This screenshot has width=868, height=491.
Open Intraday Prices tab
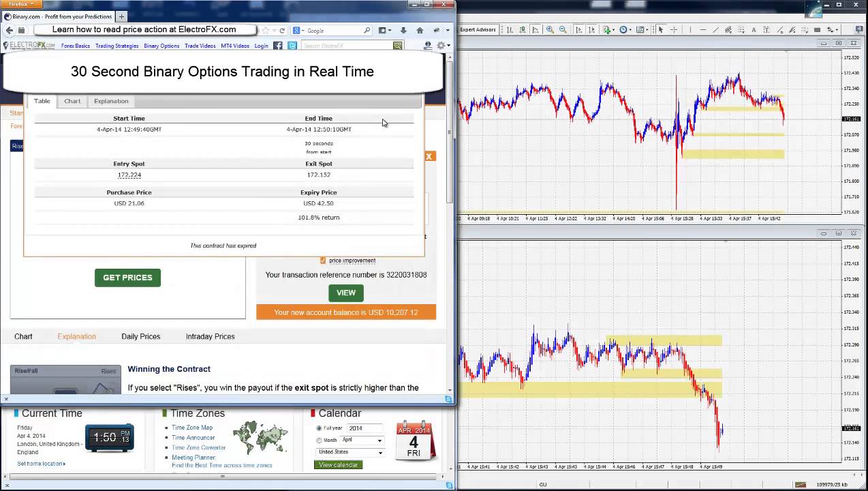pyautogui.click(x=211, y=336)
